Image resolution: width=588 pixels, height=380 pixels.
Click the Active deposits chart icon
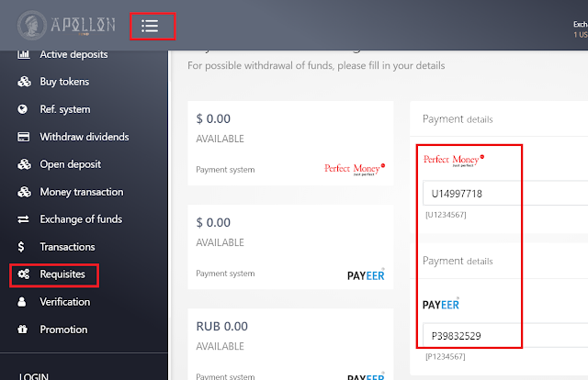(x=24, y=54)
